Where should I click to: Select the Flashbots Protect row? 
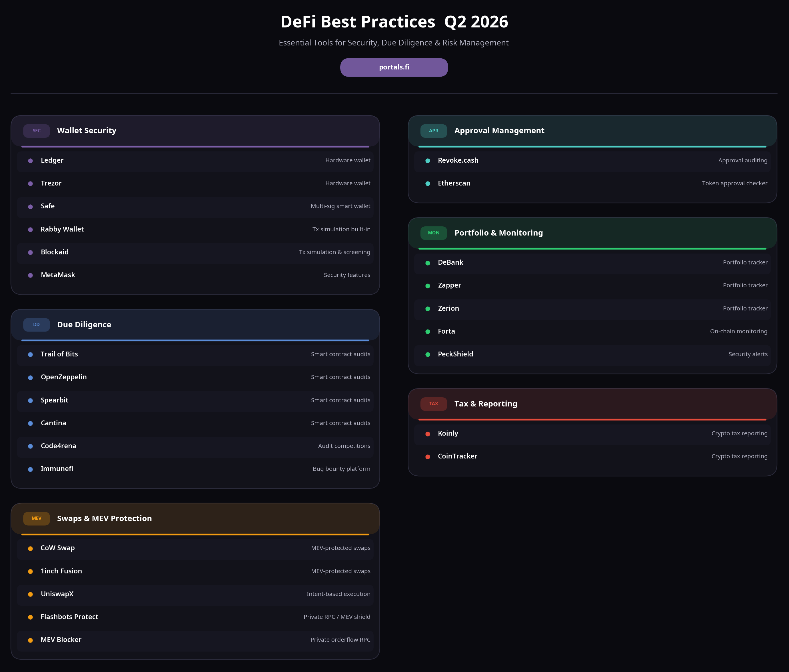click(195, 617)
